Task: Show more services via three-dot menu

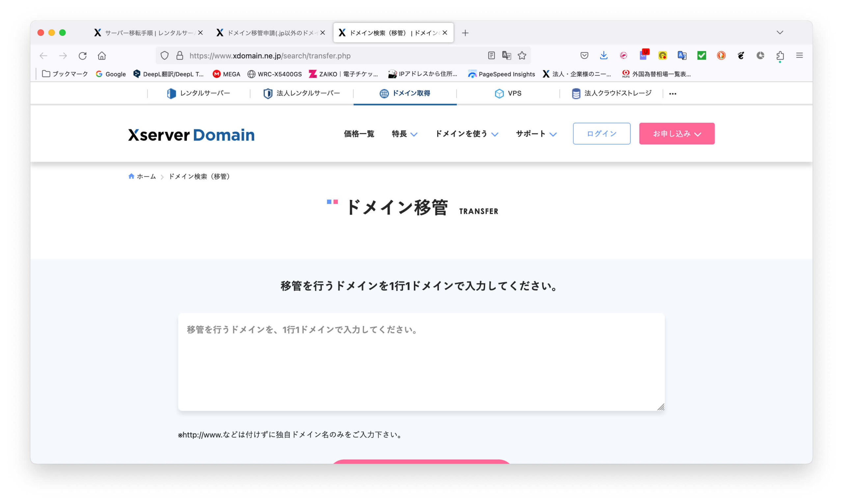Action: [x=672, y=93]
